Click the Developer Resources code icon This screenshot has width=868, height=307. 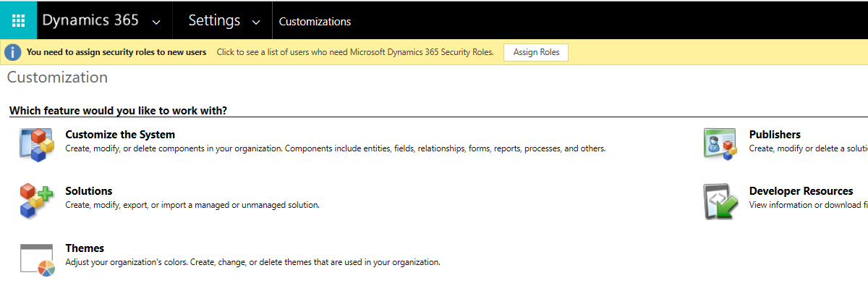click(720, 201)
